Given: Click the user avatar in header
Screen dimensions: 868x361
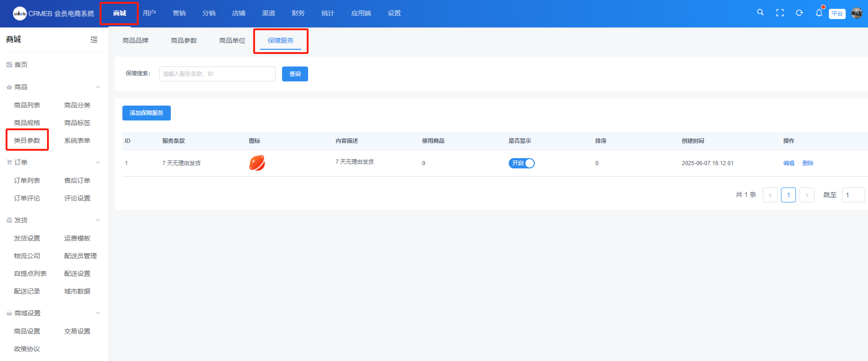Looking at the screenshot, I should pyautogui.click(x=856, y=13).
